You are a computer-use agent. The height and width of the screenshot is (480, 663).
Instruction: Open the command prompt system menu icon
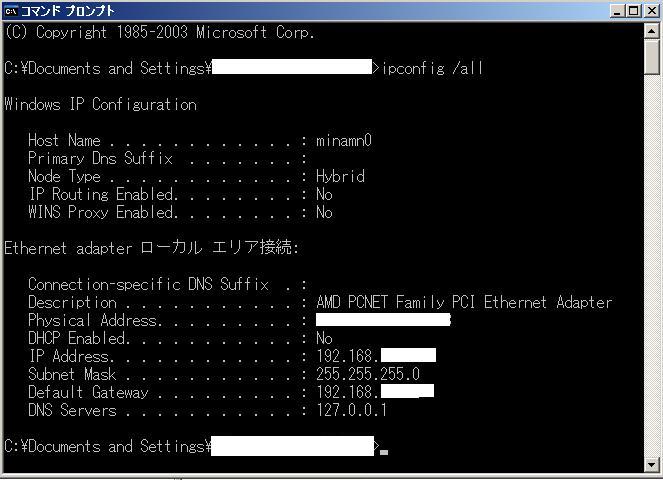click(11, 10)
